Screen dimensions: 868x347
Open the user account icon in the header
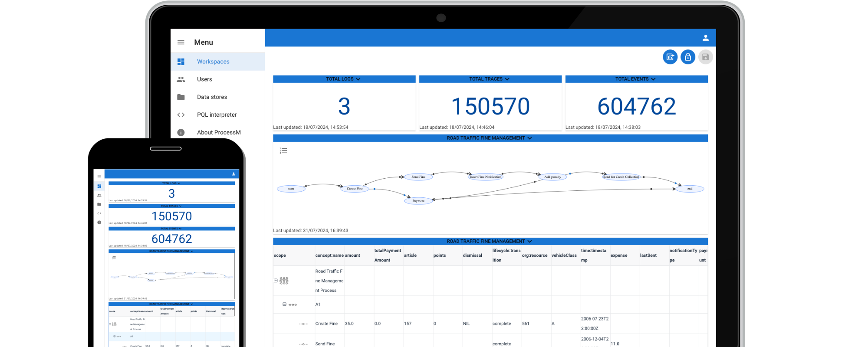pos(705,38)
